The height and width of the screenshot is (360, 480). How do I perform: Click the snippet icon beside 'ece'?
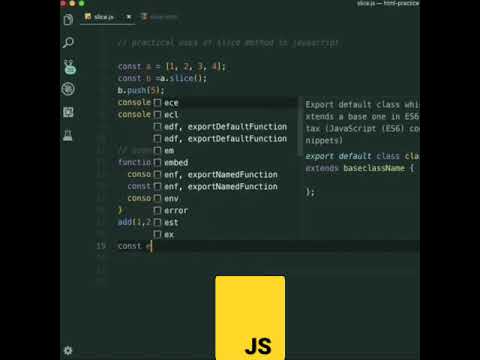(x=157, y=103)
